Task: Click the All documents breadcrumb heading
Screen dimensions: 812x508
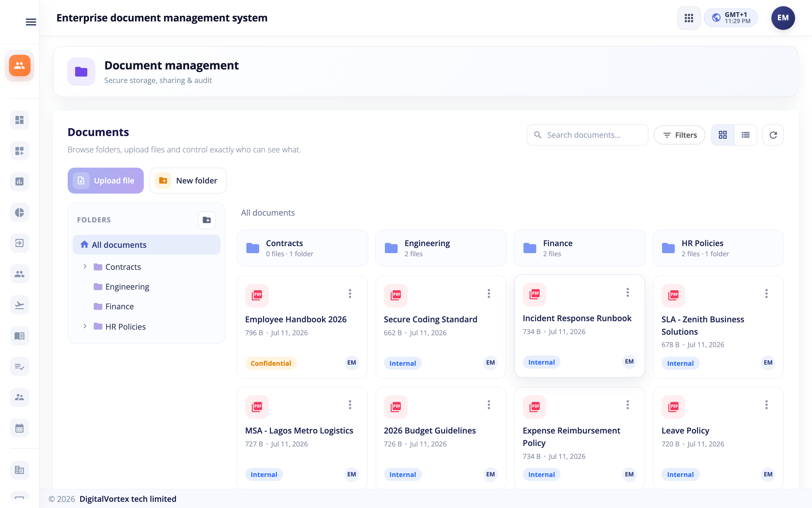Action: click(268, 213)
